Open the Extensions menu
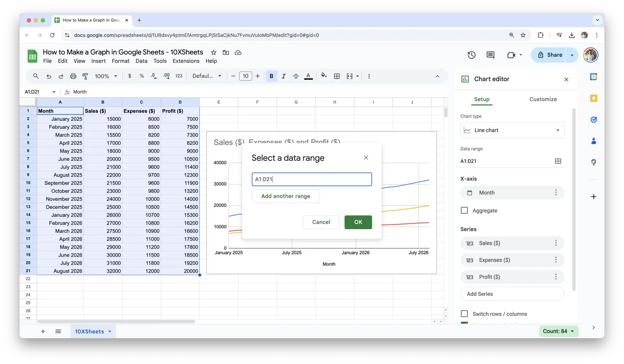This screenshot has height=364, width=624. pyautogui.click(x=186, y=61)
